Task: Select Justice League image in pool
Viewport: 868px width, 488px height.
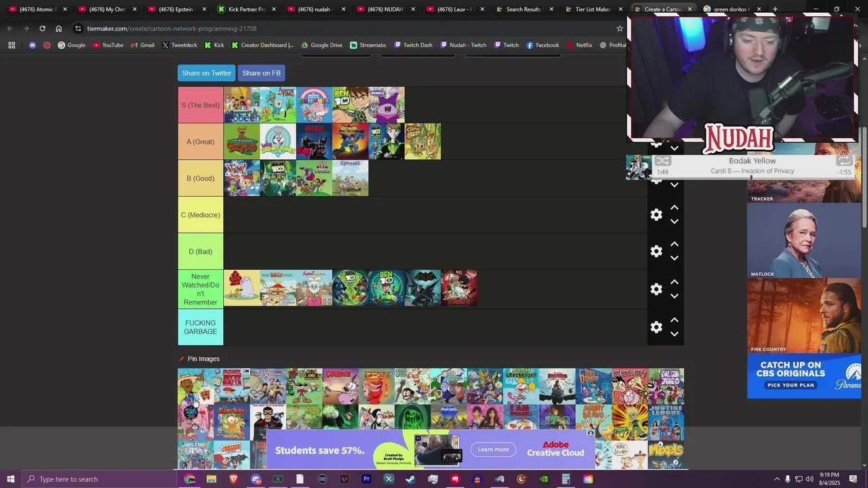Action: (x=666, y=423)
